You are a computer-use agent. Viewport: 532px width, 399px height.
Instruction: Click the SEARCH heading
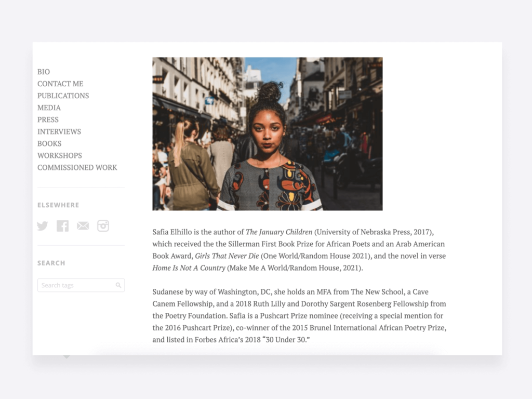pyautogui.click(x=51, y=263)
